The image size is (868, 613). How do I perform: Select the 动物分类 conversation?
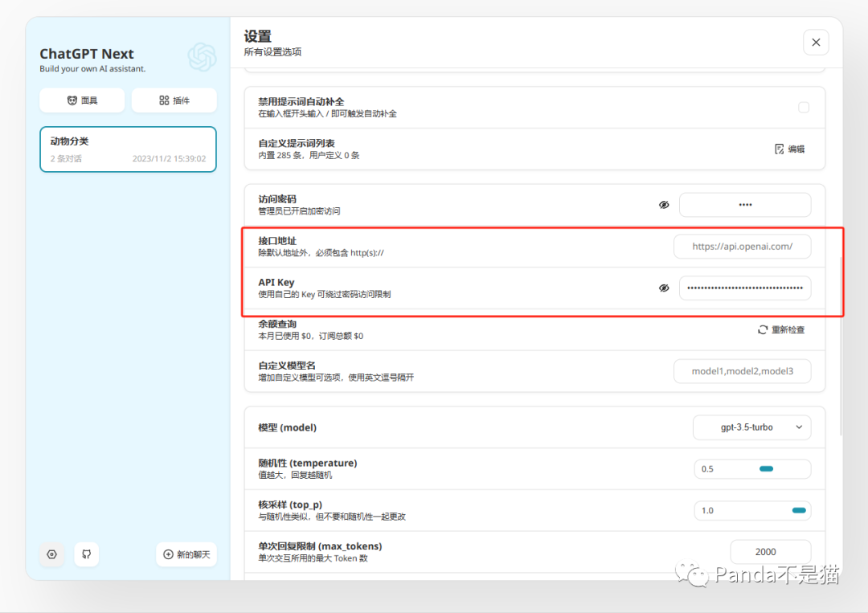(128, 149)
